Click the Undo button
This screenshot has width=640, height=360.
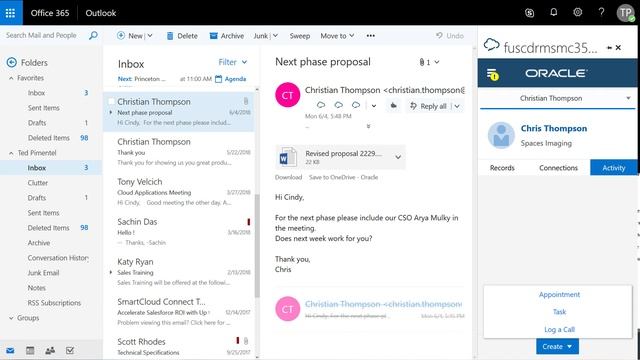tap(450, 36)
